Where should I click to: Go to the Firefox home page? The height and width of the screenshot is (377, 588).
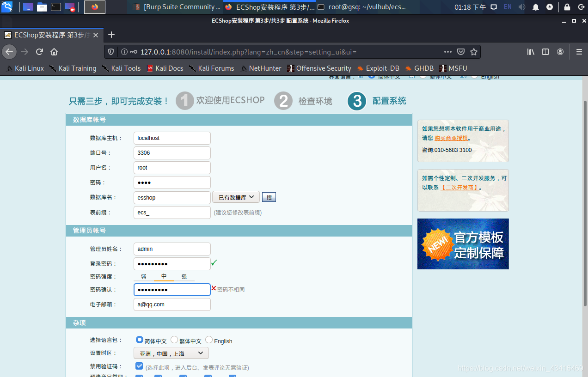(54, 52)
